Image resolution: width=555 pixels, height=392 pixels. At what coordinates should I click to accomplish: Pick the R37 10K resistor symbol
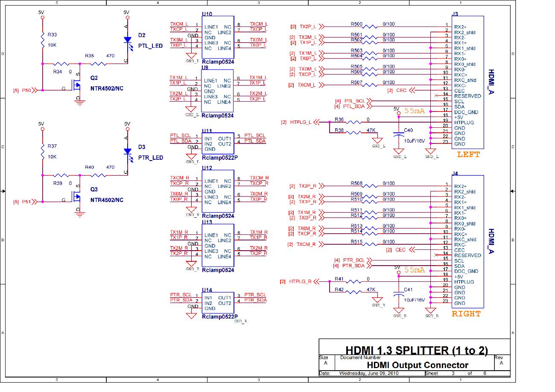pos(42,151)
